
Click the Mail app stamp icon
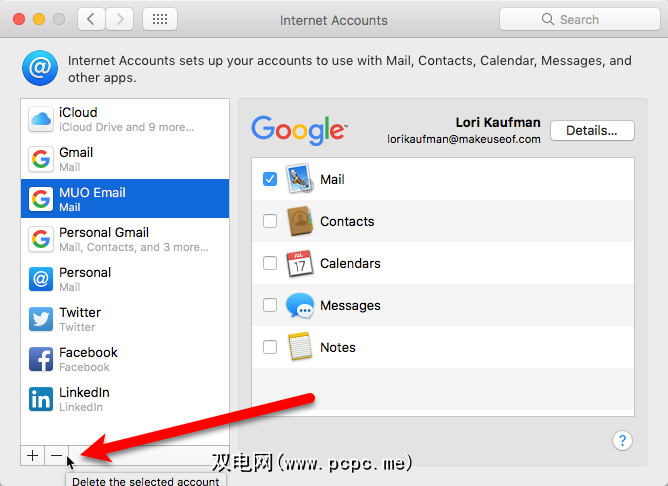(300, 179)
